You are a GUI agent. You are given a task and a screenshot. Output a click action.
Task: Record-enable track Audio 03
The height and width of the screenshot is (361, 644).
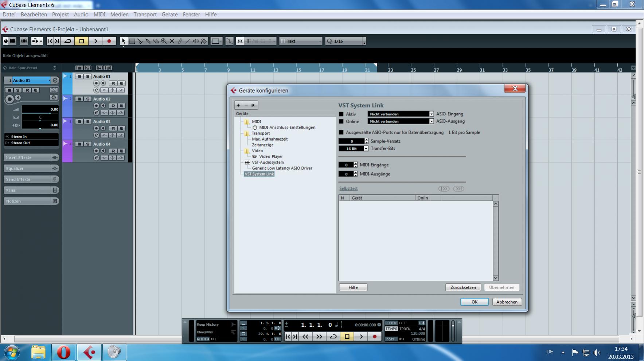click(x=97, y=128)
